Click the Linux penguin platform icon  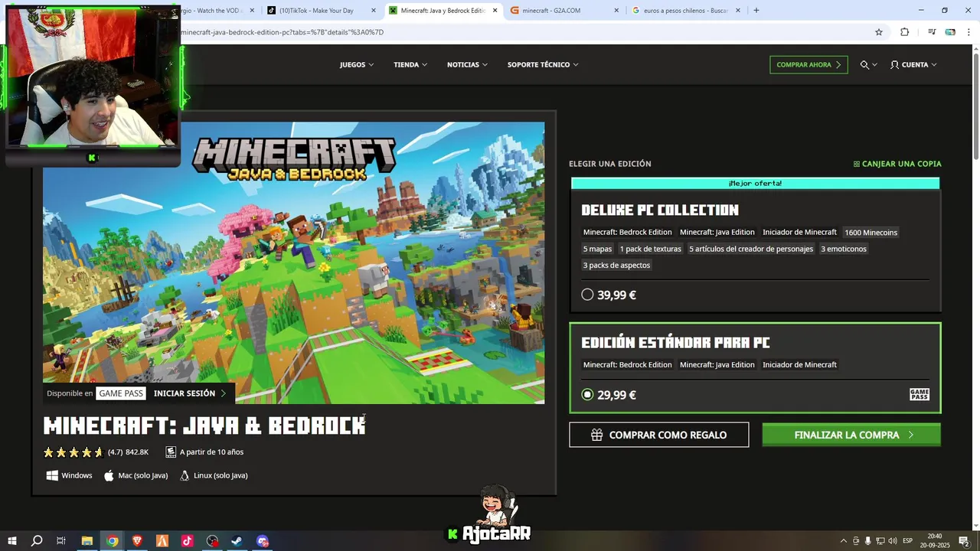click(x=185, y=475)
